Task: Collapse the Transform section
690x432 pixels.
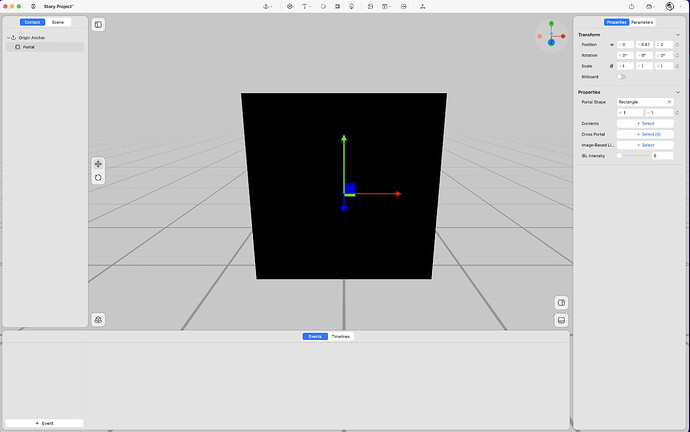Action: [x=677, y=35]
